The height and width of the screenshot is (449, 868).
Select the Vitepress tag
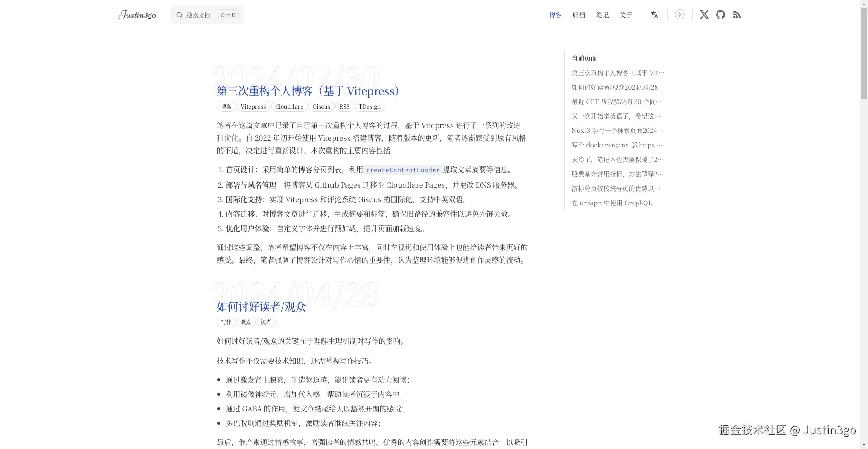pos(253,107)
